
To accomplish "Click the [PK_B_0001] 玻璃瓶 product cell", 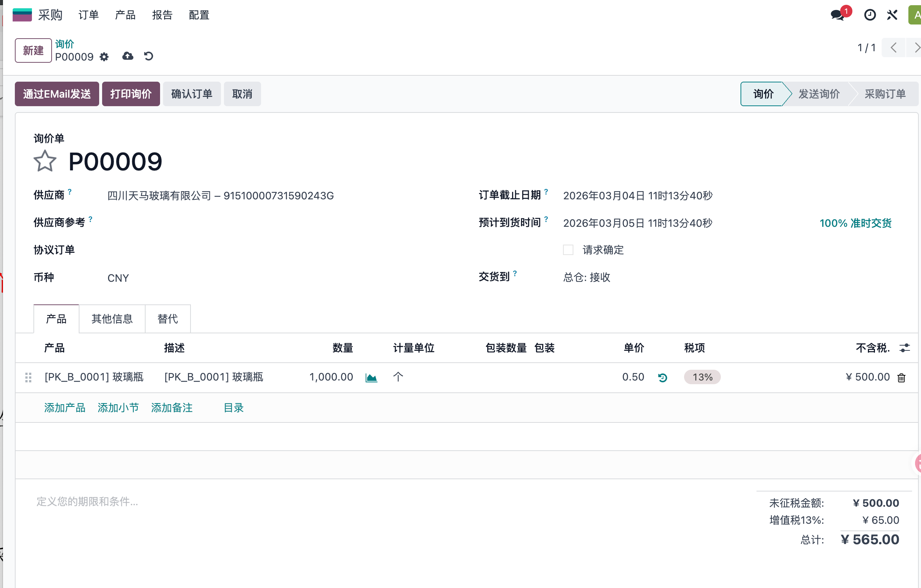I will pyautogui.click(x=94, y=378).
